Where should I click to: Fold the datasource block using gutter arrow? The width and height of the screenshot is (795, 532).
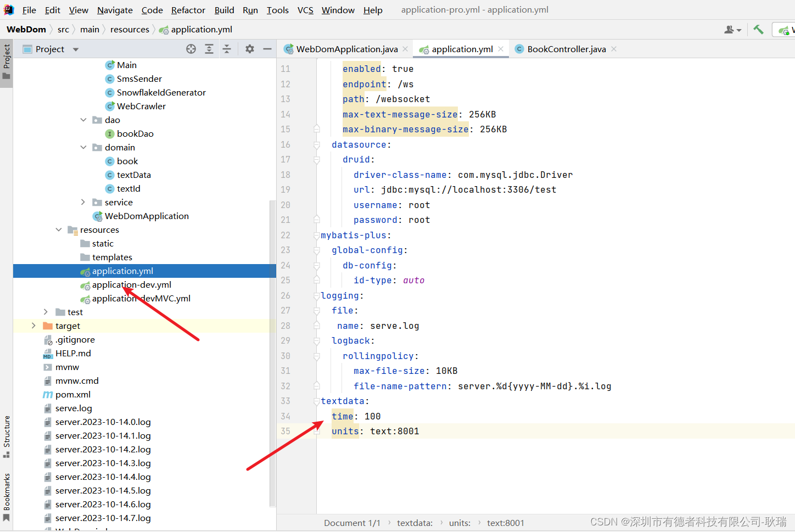(317, 144)
